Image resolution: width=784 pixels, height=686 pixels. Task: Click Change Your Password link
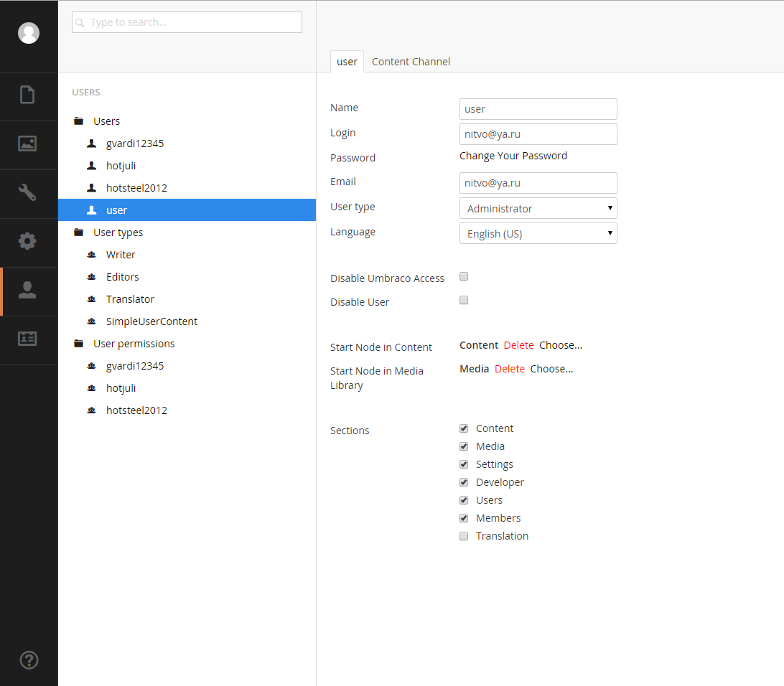513,156
